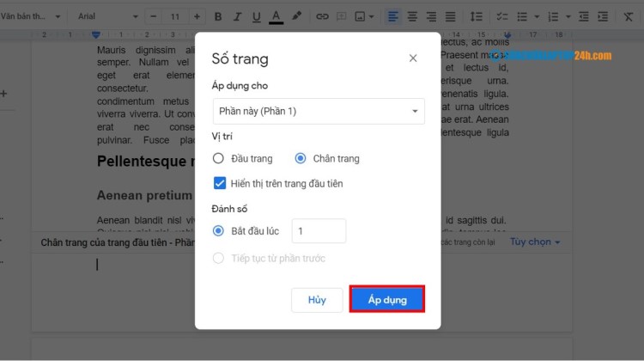Decrease font size with minus button
Image resolution: width=644 pixels, height=361 pixels.
[153, 16]
